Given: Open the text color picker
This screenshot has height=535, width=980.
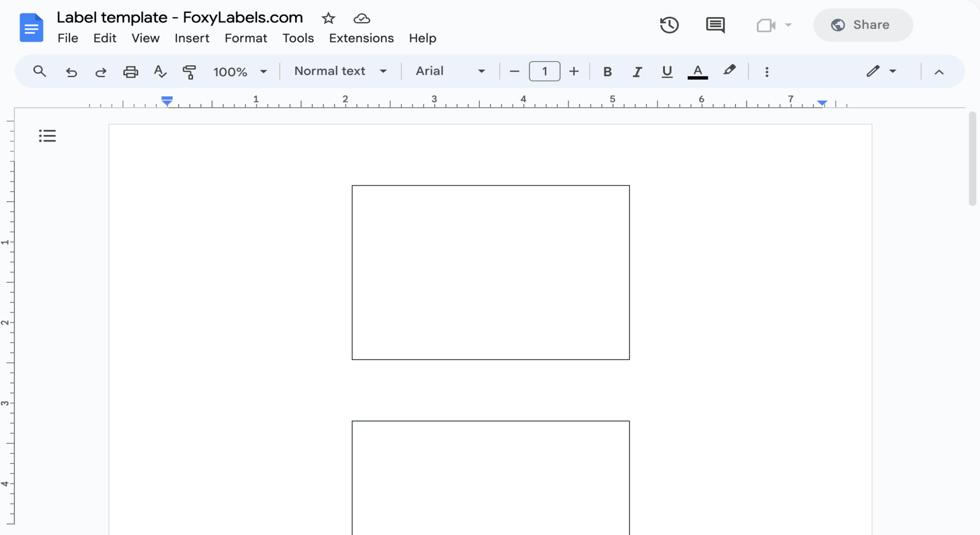Looking at the screenshot, I should tap(697, 72).
